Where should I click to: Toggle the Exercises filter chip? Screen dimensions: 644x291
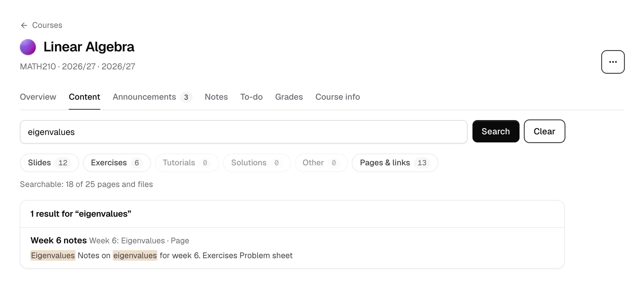click(117, 163)
